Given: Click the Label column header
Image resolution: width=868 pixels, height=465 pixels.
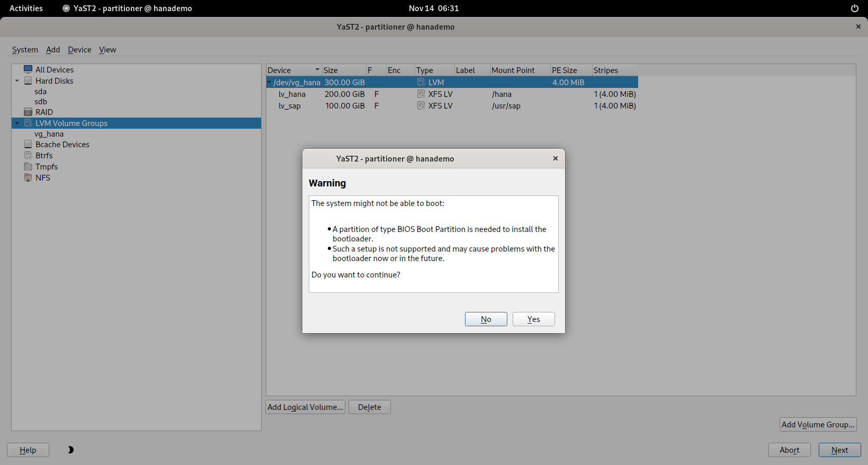Looking at the screenshot, I should point(472,70).
